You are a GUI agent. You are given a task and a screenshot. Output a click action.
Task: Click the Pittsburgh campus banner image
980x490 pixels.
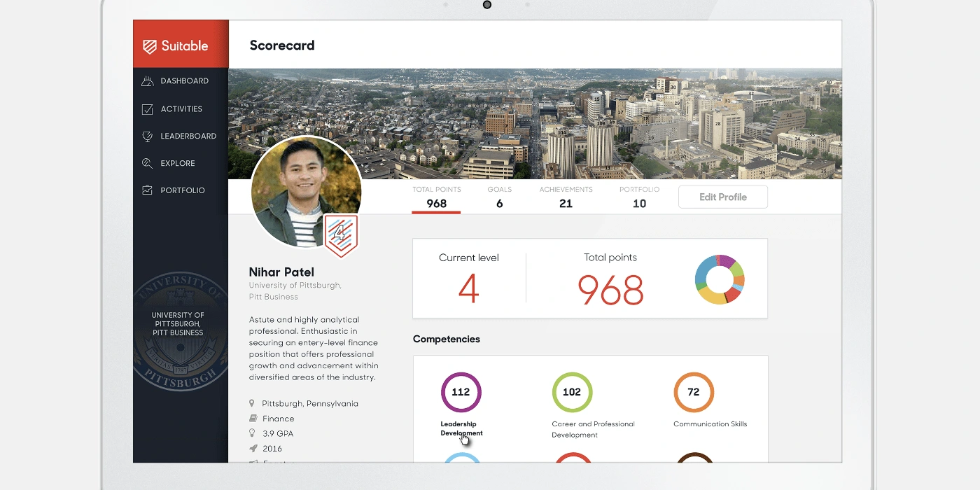coord(535,124)
